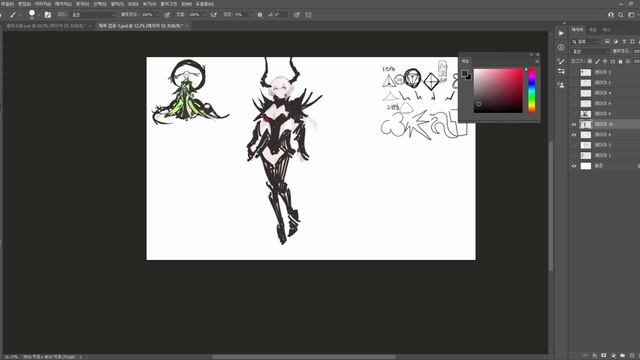Open the 필터 (Filter) menu

(x=117, y=4)
